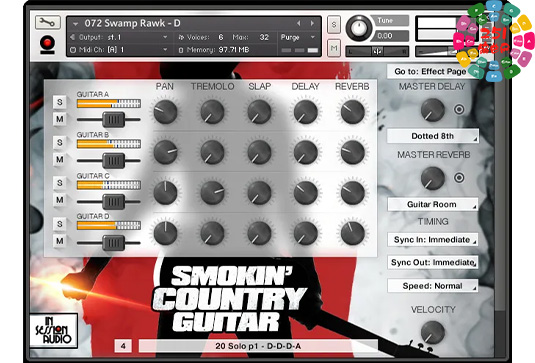Mute the instrument using header M button
The height and width of the screenshot is (363, 535).
[x=334, y=48]
